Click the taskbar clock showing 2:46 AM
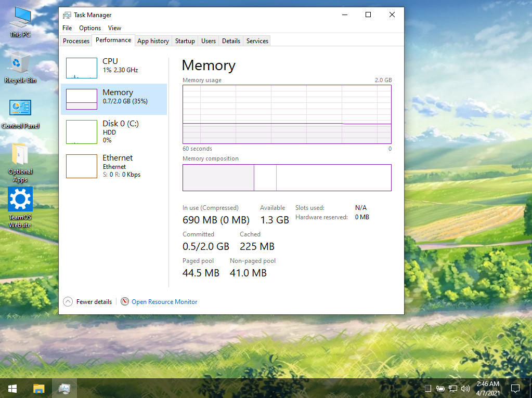 point(488,389)
